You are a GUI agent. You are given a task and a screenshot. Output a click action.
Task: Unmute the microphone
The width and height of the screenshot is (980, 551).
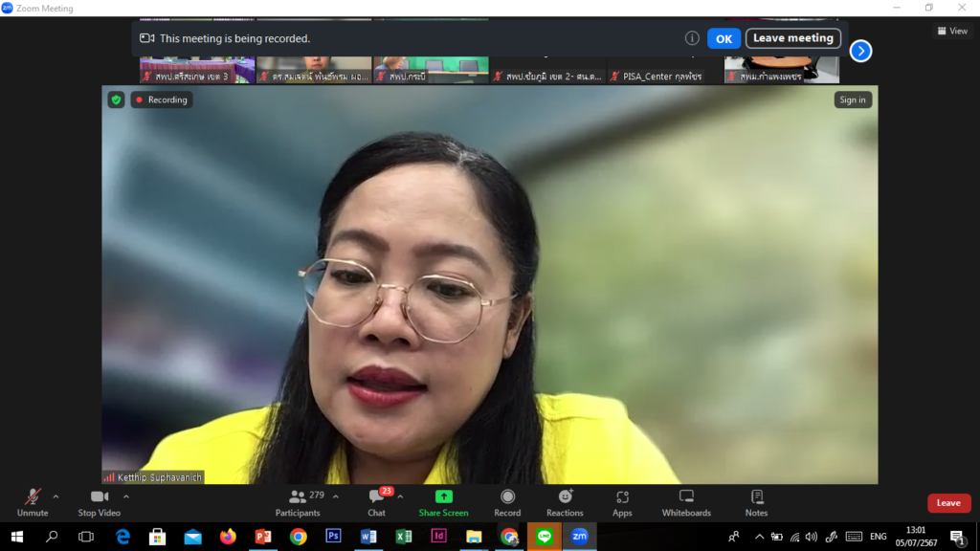pyautogui.click(x=33, y=502)
